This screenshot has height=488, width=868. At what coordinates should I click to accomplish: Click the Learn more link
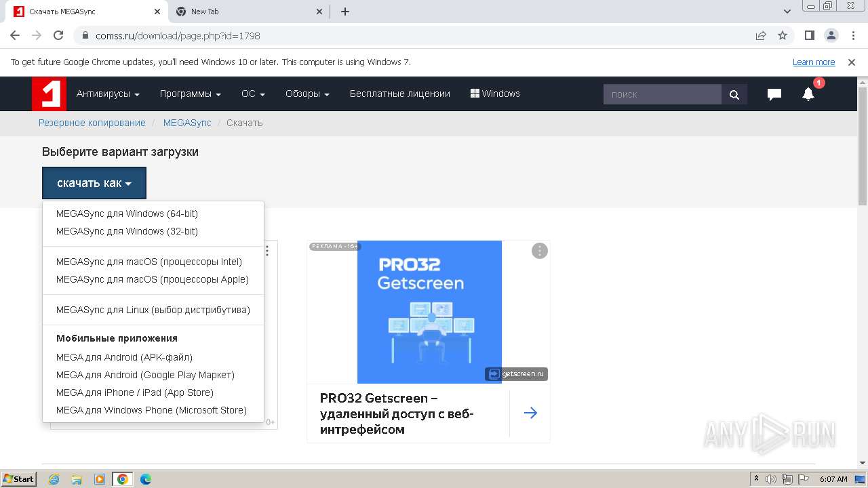point(814,62)
